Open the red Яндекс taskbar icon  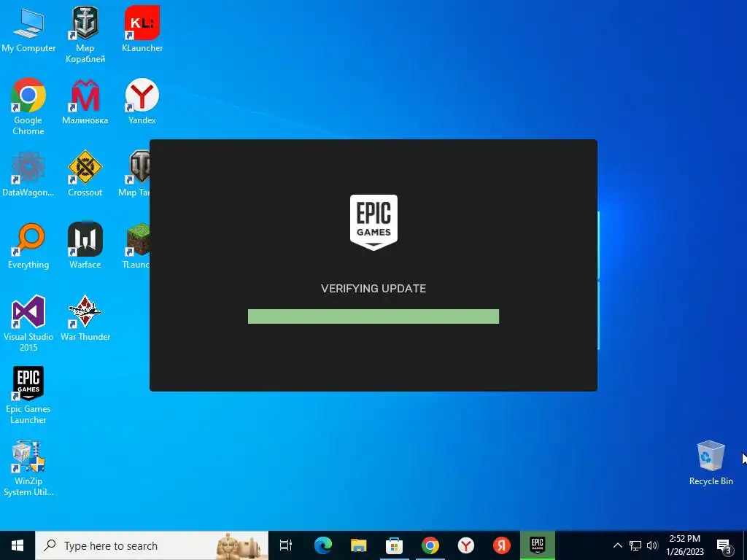pos(501,545)
